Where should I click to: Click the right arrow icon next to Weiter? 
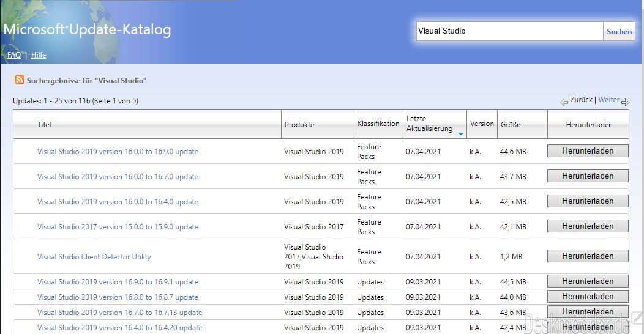point(625,102)
